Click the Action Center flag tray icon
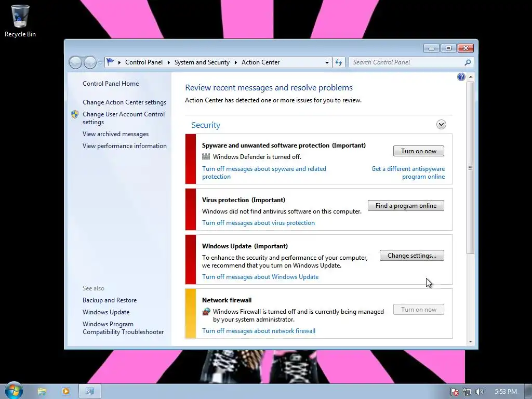Image resolution: width=532 pixels, height=399 pixels. coord(454,392)
